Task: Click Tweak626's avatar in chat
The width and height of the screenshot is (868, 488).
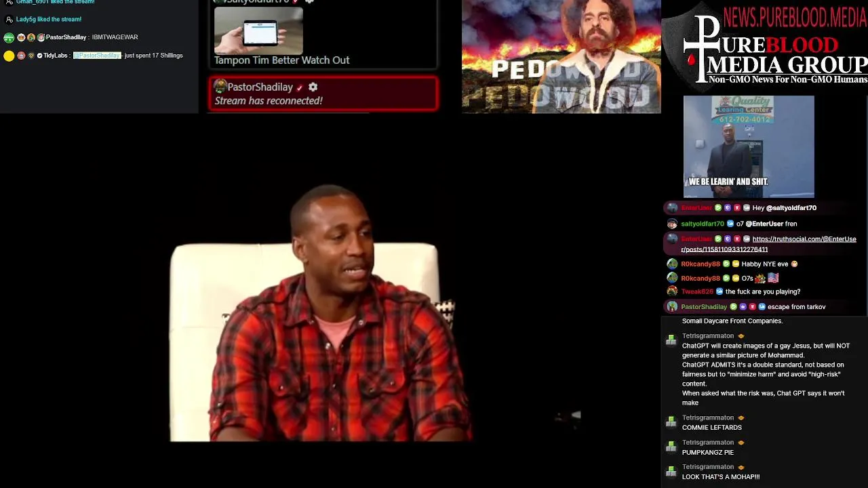Action: tap(672, 291)
